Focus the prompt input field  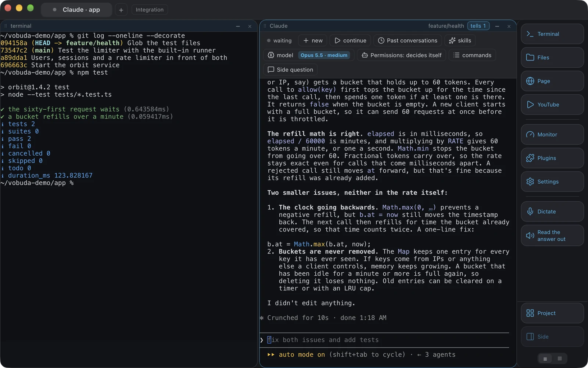click(x=384, y=340)
